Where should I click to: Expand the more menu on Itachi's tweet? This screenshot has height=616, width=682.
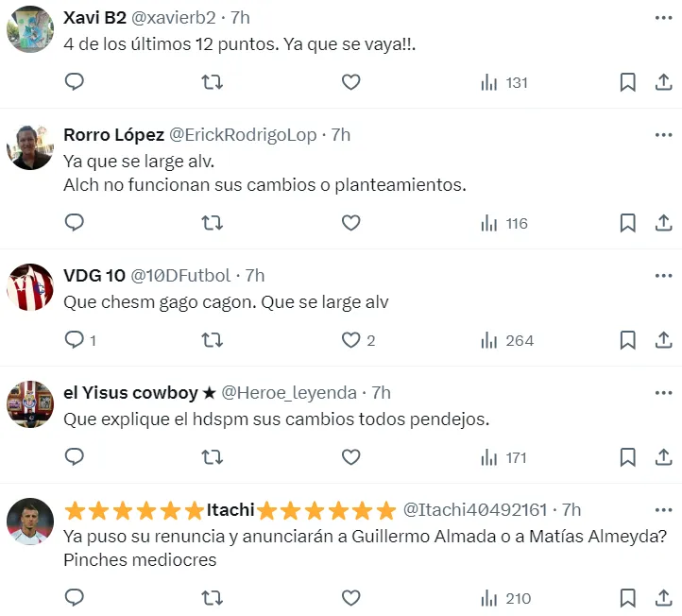[663, 510]
